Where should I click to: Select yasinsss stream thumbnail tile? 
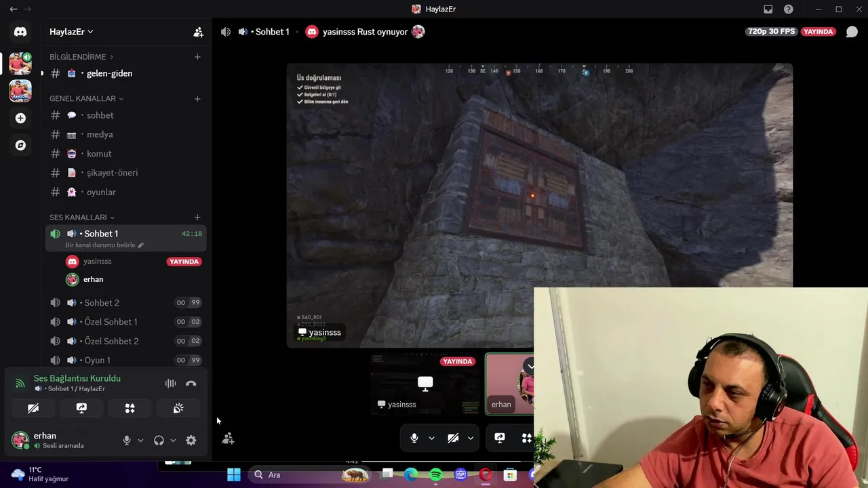point(425,384)
